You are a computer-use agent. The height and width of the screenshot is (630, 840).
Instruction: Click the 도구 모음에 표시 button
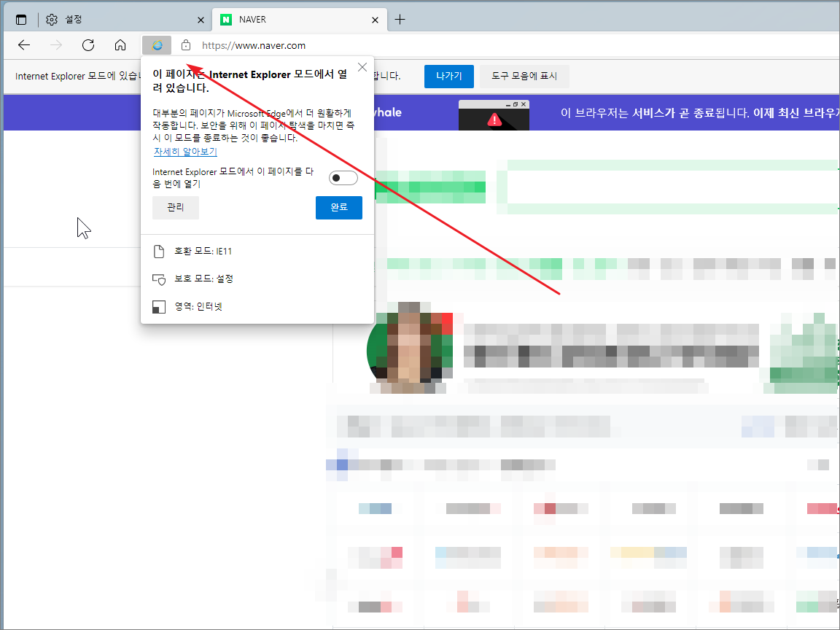coord(524,76)
